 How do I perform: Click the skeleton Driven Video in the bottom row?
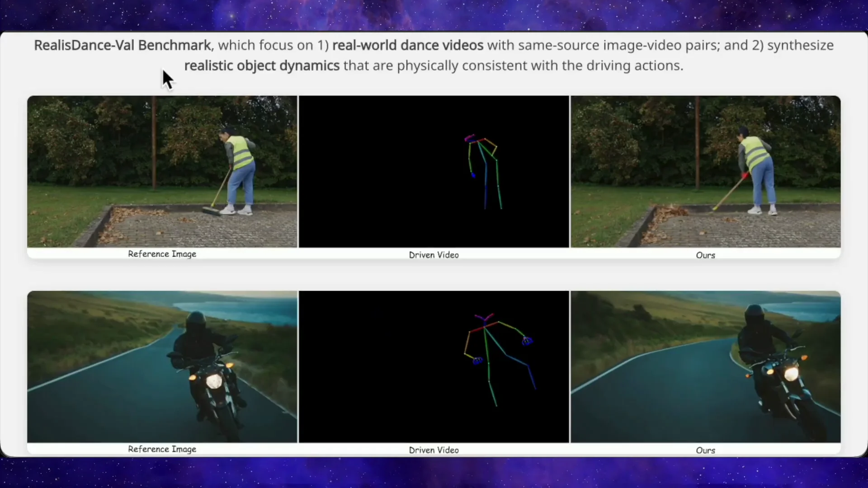click(x=433, y=366)
